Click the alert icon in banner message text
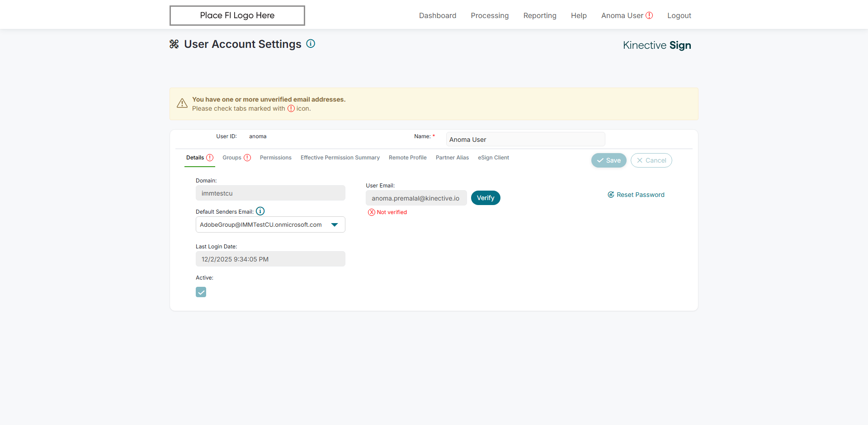The height and width of the screenshot is (425, 868). pos(291,108)
